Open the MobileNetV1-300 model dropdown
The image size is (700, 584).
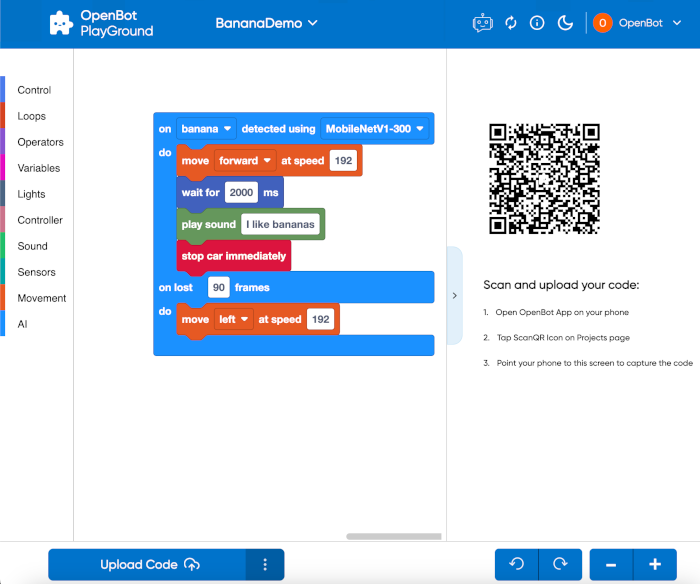(x=375, y=129)
